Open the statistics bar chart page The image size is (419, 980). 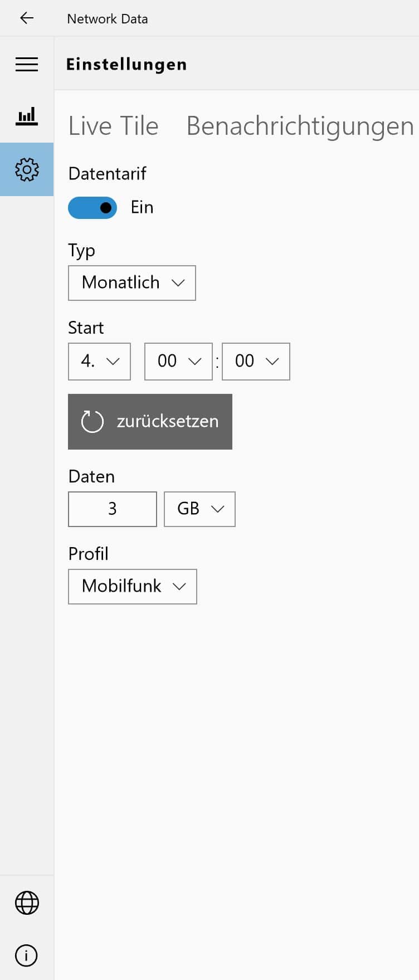tap(27, 116)
